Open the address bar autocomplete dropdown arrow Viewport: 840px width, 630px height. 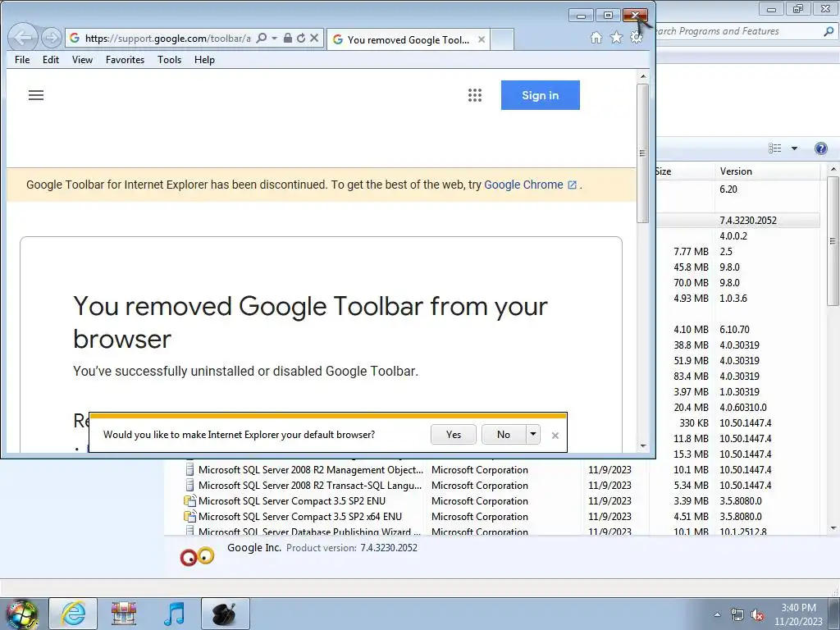click(x=274, y=38)
